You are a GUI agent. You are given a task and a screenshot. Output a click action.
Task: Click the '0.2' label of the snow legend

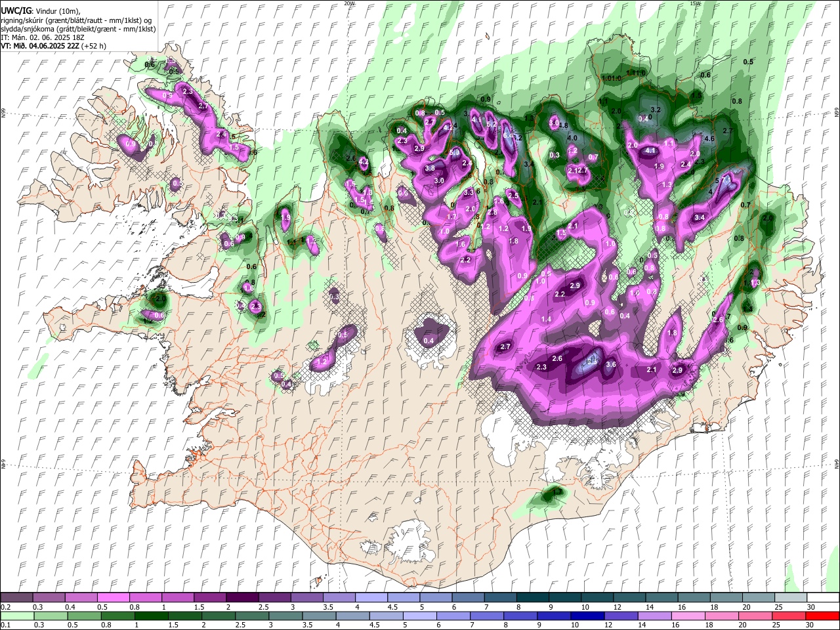tap(5, 607)
